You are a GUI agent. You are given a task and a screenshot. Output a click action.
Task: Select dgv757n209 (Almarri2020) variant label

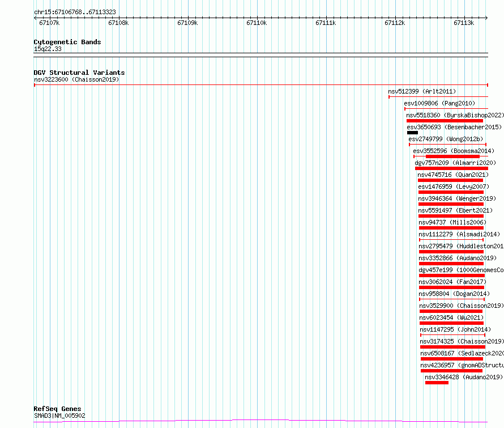[x=455, y=163]
